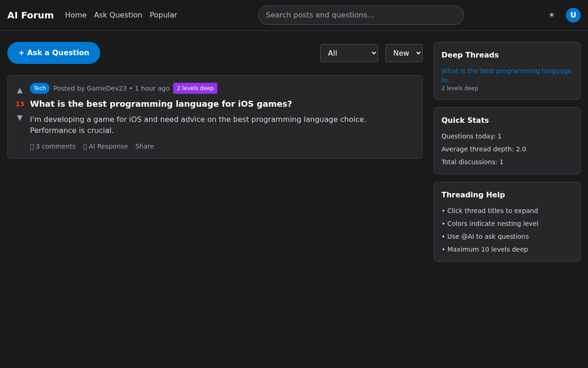Image resolution: width=588 pixels, height=368 pixels.
Task: Click the AI Forum logo
Action: tap(30, 15)
